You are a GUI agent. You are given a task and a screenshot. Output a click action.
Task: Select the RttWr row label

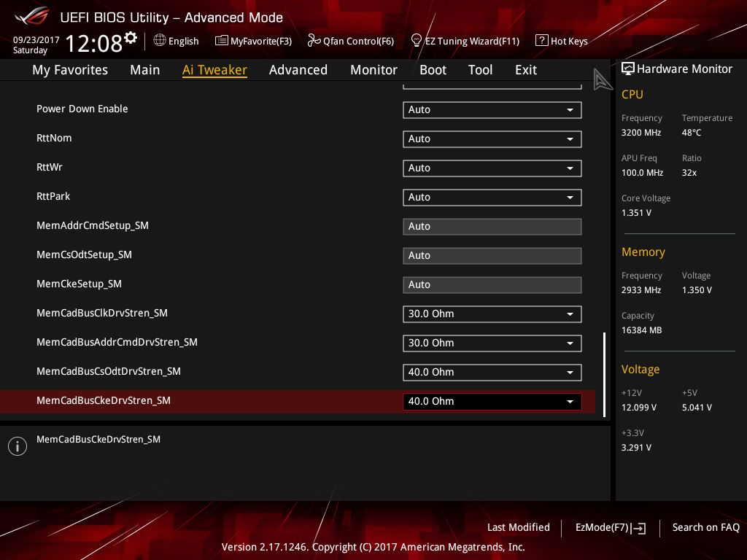click(x=49, y=167)
